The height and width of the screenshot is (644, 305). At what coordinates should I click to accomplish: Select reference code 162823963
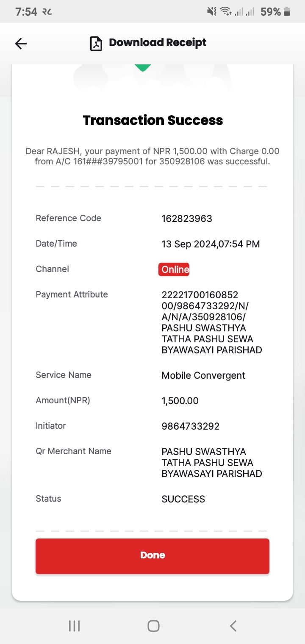[187, 219]
